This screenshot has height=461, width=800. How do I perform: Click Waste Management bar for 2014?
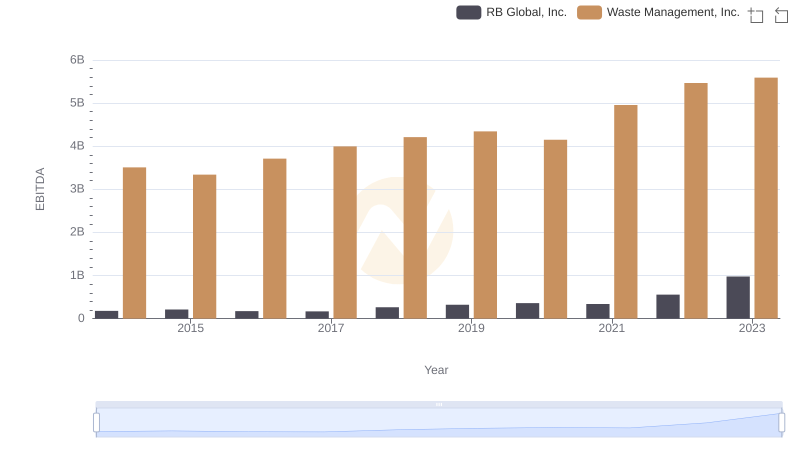click(x=134, y=243)
